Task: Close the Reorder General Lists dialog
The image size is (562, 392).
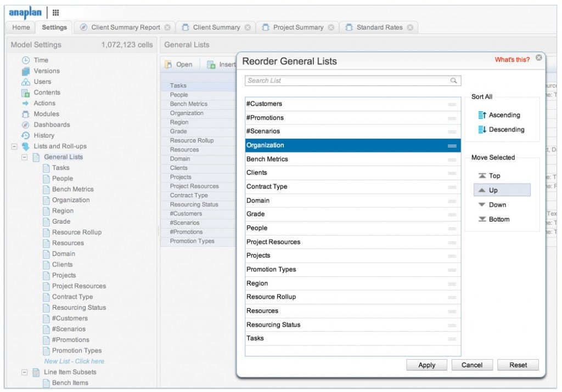Action: click(539, 58)
